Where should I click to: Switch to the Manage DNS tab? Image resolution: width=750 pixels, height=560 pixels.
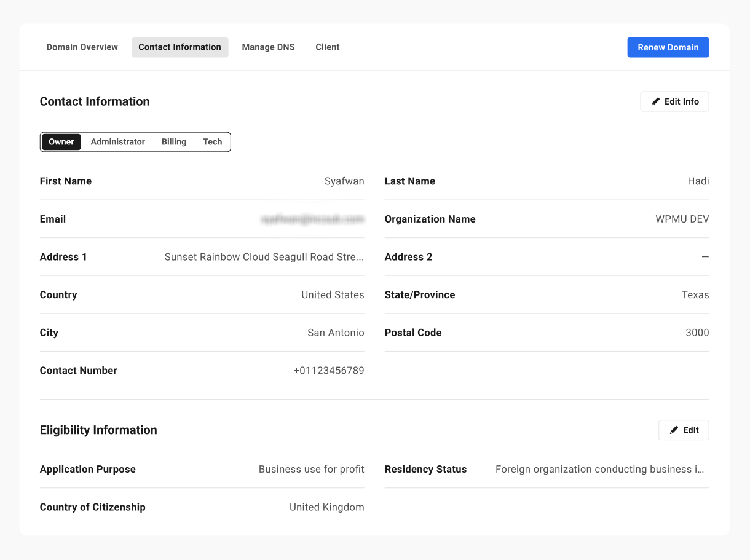point(268,47)
